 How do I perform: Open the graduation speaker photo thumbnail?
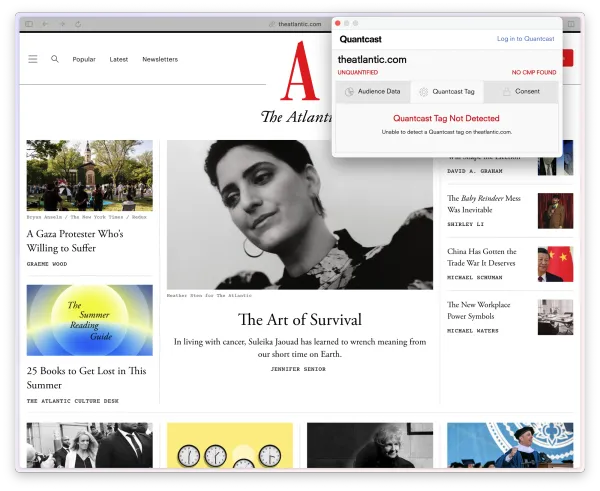tap(510, 445)
